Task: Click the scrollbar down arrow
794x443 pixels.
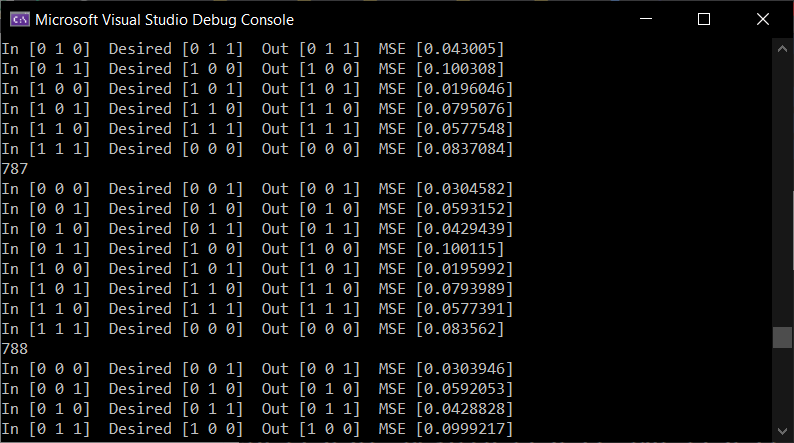Action: point(782,431)
